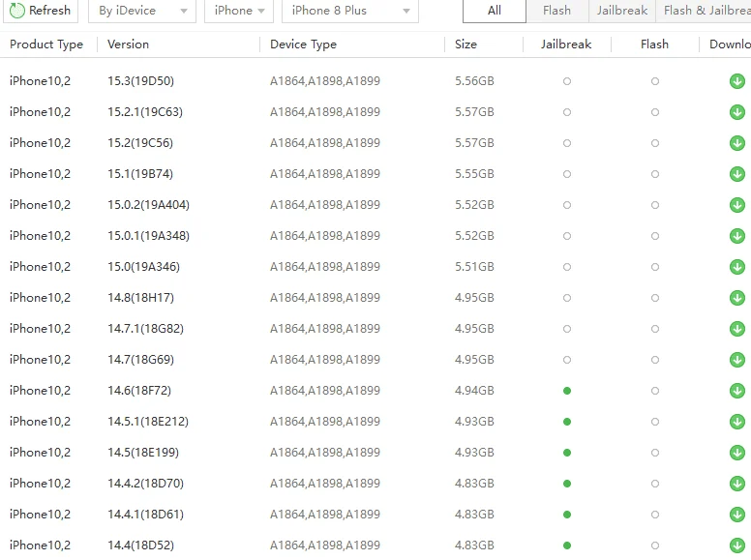Click the Download column header
The image size is (751, 560).
[x=730, y=44]
